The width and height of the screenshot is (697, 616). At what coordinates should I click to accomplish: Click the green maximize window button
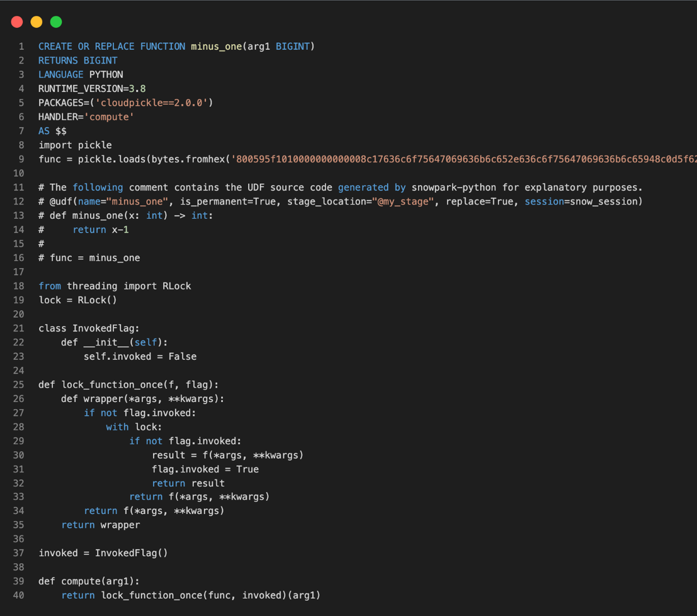56,22
